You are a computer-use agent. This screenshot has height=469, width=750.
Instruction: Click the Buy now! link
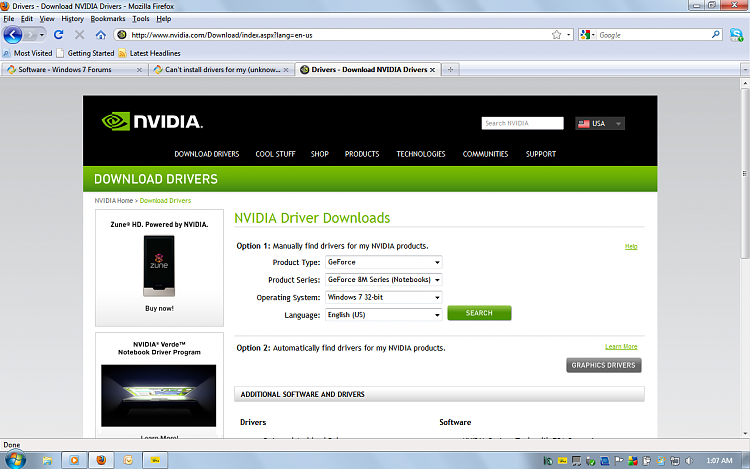[x=159, y=309]
